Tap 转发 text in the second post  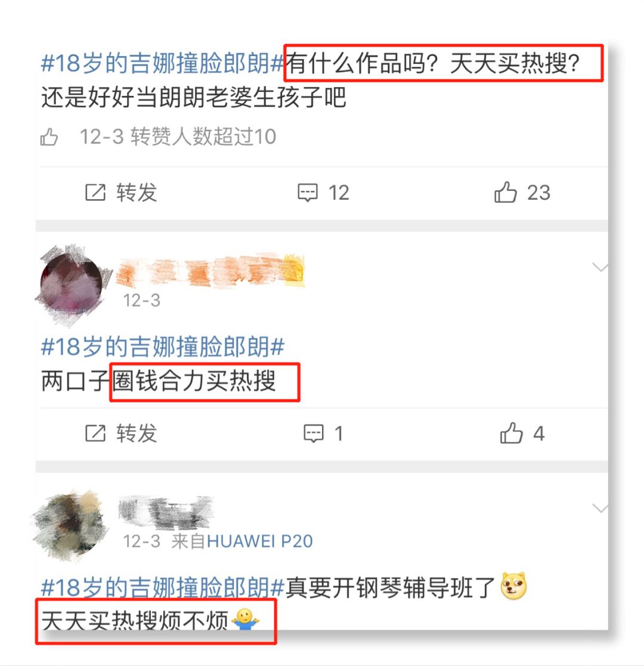[137, 433]
